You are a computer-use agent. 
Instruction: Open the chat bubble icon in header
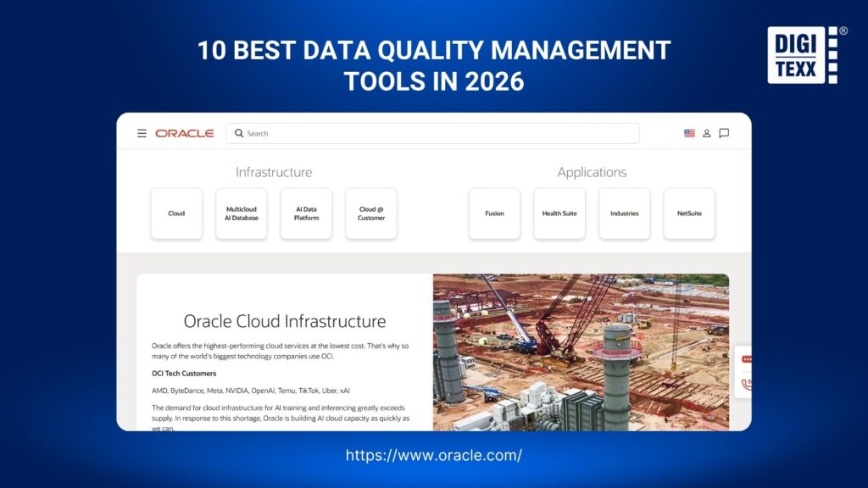(x=724, y=133)
